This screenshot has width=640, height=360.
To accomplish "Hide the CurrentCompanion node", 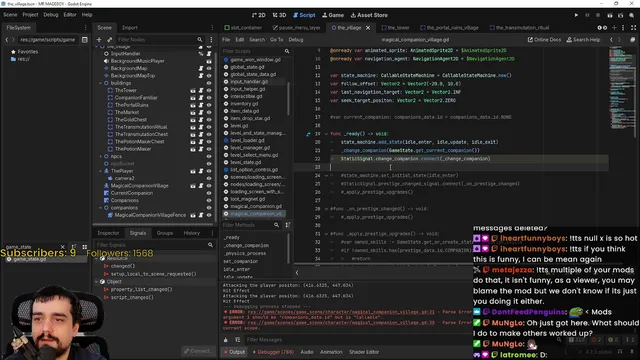I will coord(209,193).
